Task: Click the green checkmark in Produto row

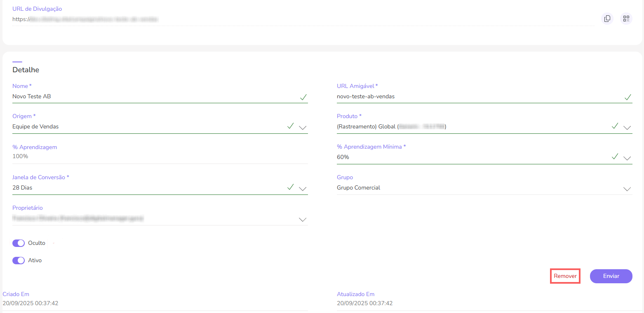Action: pos(615,126)
